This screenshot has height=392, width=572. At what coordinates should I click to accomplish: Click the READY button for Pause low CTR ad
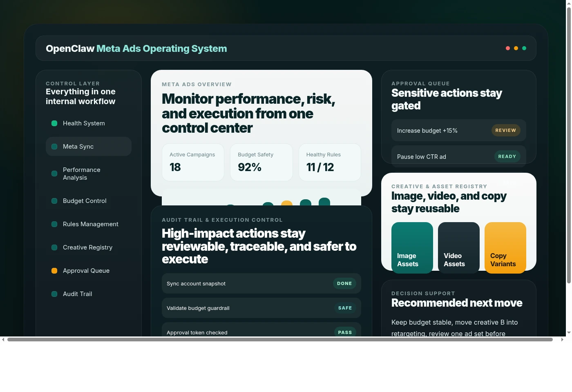[x=507, y=156]
